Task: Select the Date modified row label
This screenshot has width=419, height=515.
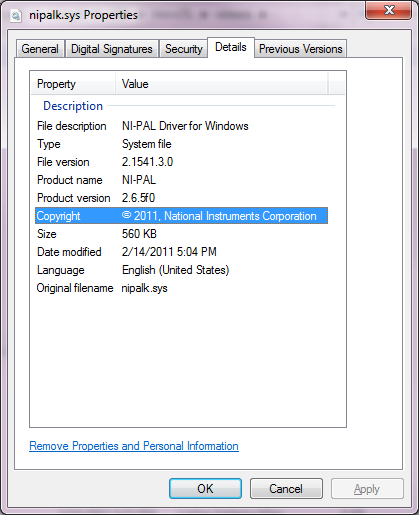Action: click(x=69, y=252)
